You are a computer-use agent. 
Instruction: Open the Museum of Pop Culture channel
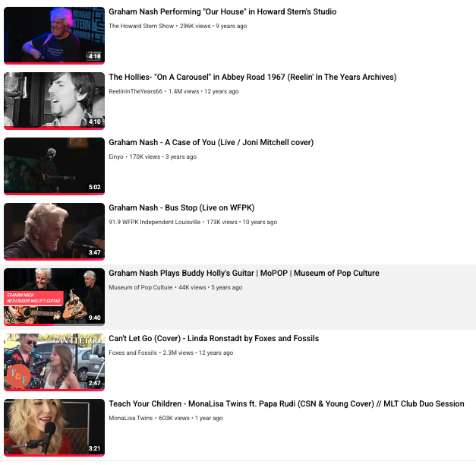tap(140, 287)
